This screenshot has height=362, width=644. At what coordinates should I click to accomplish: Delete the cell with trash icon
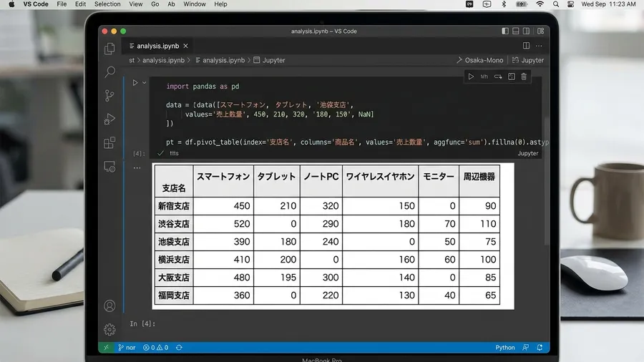[524, 77]
